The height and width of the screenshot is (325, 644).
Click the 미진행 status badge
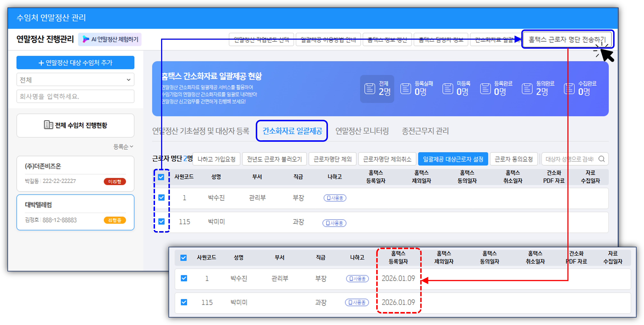115,181
